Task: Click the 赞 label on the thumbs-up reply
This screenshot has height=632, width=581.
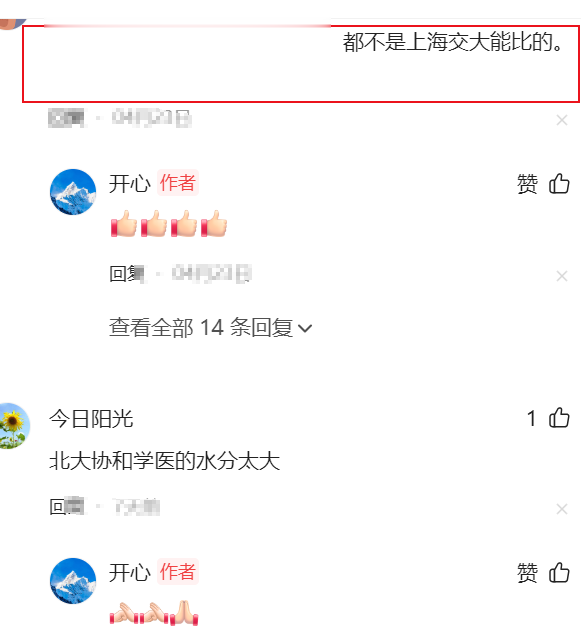Action: (527, 184)
